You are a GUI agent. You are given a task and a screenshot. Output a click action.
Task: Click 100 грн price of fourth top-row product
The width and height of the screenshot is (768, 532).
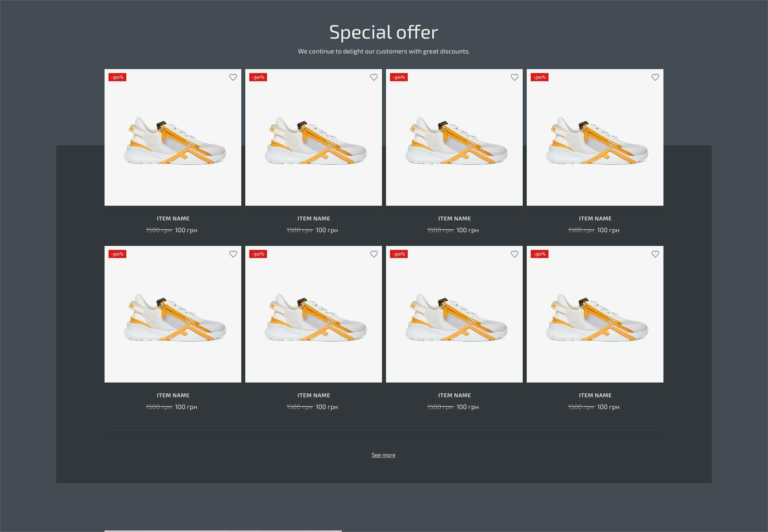(x=608, y=230)
